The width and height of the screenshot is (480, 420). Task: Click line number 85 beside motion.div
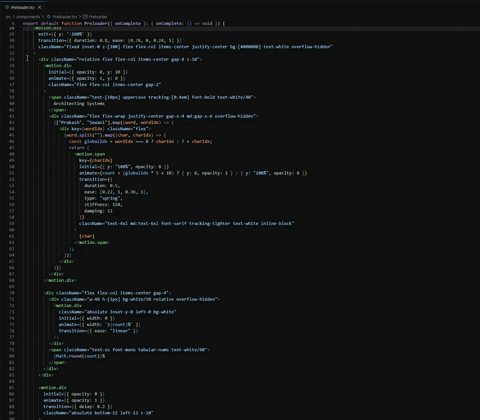point(12,388)
